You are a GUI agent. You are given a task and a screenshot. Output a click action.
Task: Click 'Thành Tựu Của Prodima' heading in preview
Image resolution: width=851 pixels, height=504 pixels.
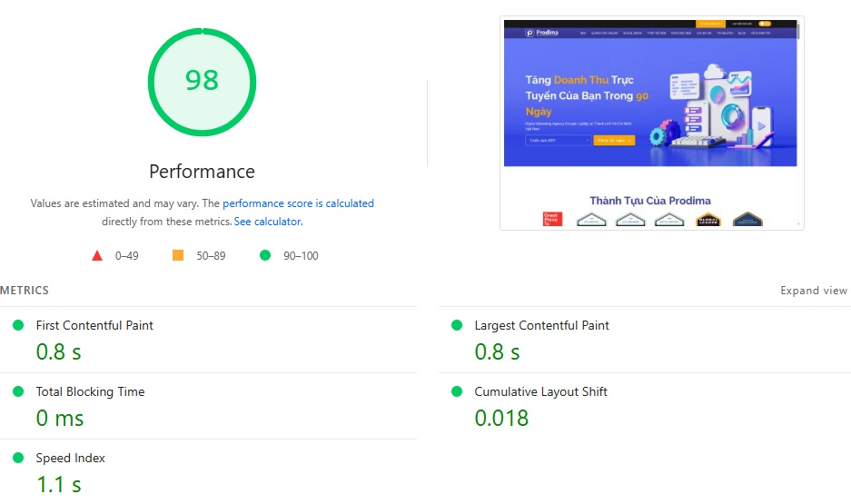650,201
